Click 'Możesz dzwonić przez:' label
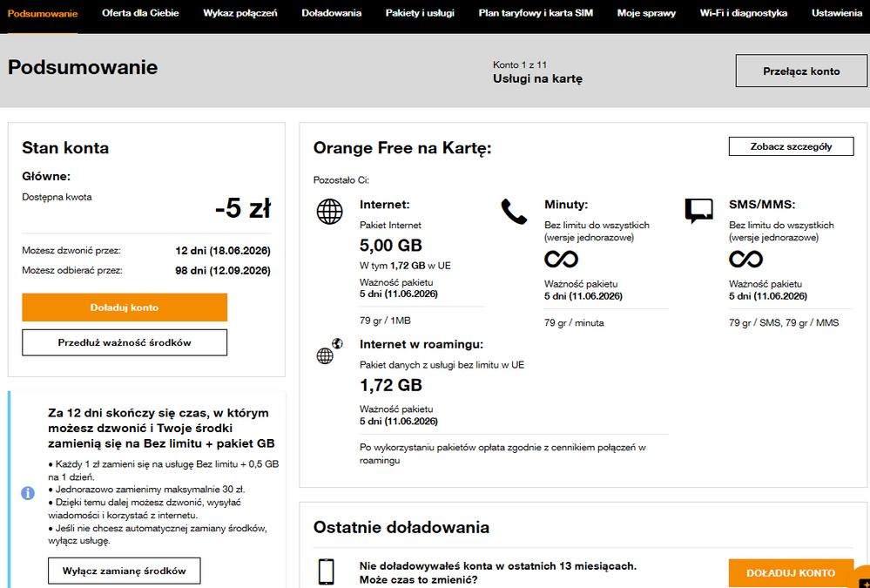This screenshot has height=588, width=870. tap(71, 251)
